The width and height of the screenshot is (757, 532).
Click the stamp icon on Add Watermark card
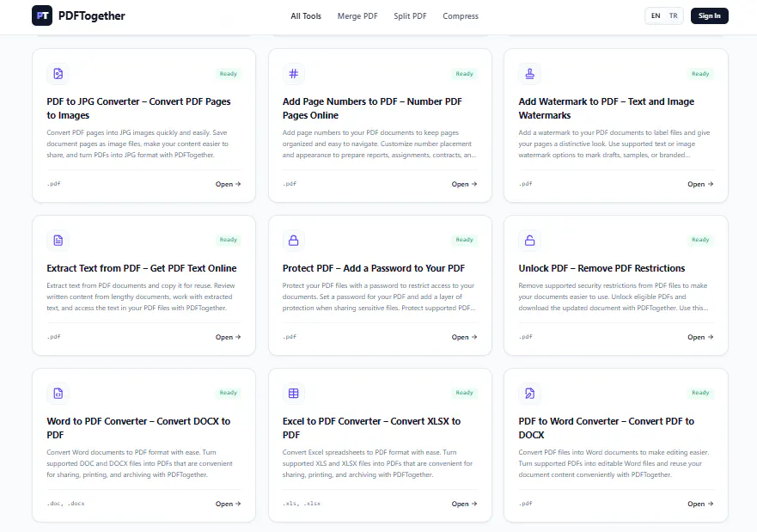click(529, 74)
